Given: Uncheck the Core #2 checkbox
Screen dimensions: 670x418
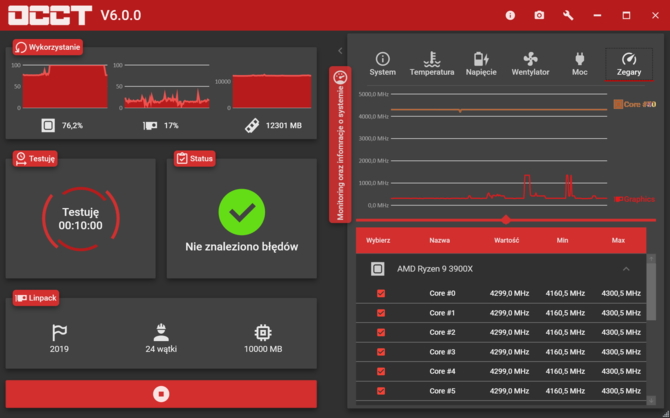Looking at the screenshot, I should (381, 332).
